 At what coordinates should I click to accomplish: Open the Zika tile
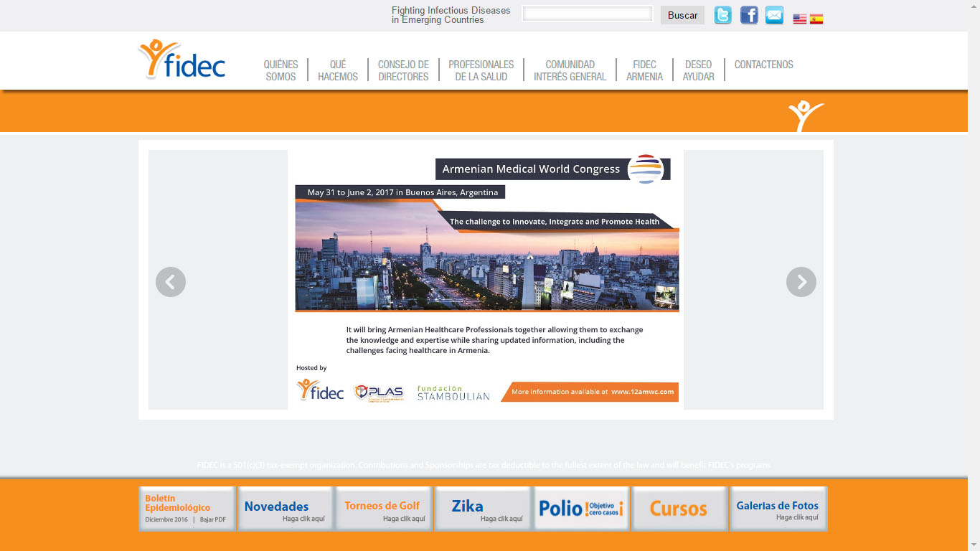pos(482,509)
